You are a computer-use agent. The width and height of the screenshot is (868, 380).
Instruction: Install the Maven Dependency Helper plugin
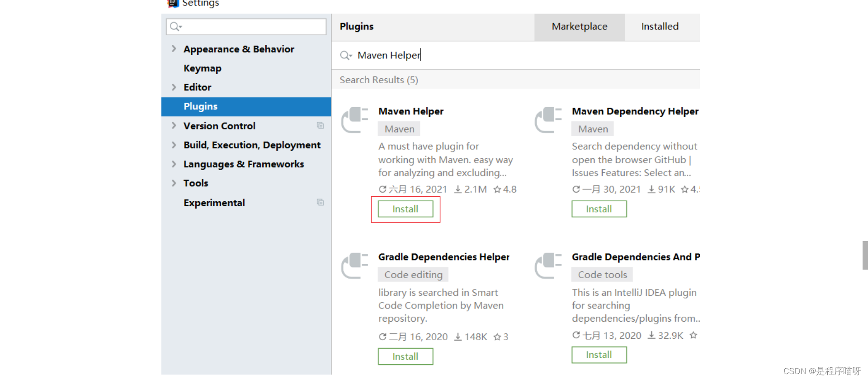(x=599, y=209)
